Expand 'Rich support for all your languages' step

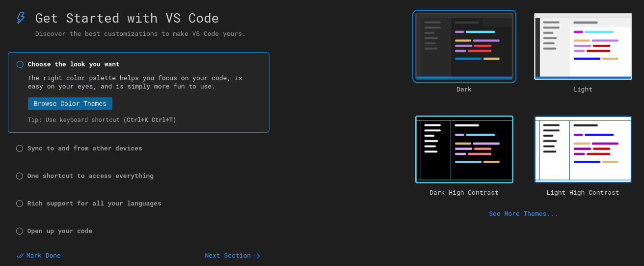pos(94,204)
